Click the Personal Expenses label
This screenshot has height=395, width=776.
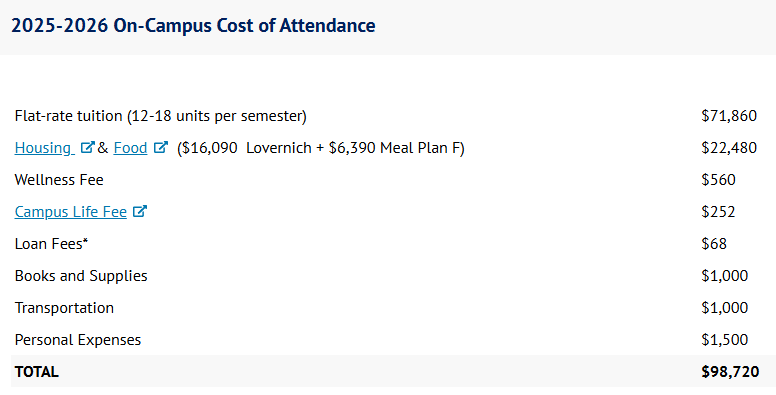[78, 340]
